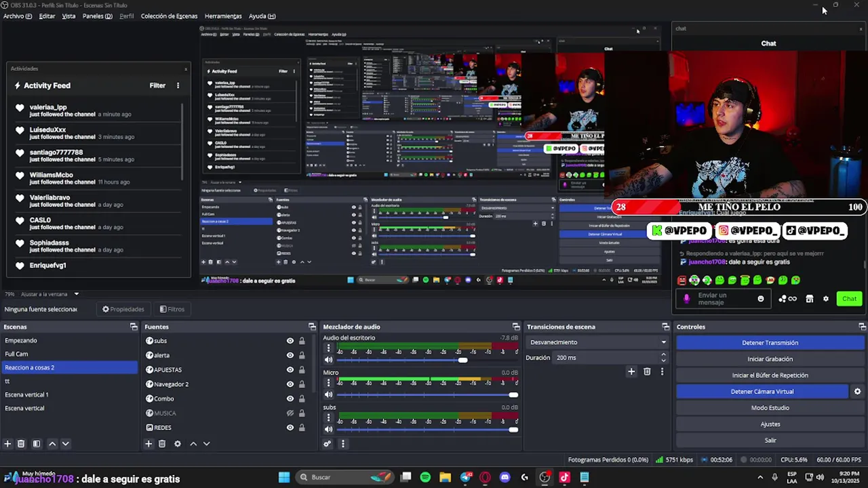
Task: Open the Ayuda menu
Action: [x=262, y=16]
